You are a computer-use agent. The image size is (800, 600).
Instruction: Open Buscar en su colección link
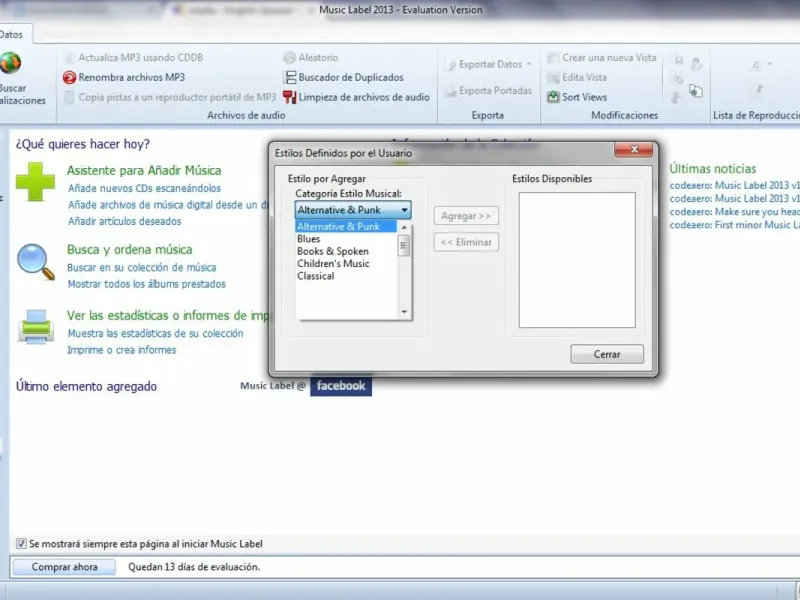coord(142,267)
